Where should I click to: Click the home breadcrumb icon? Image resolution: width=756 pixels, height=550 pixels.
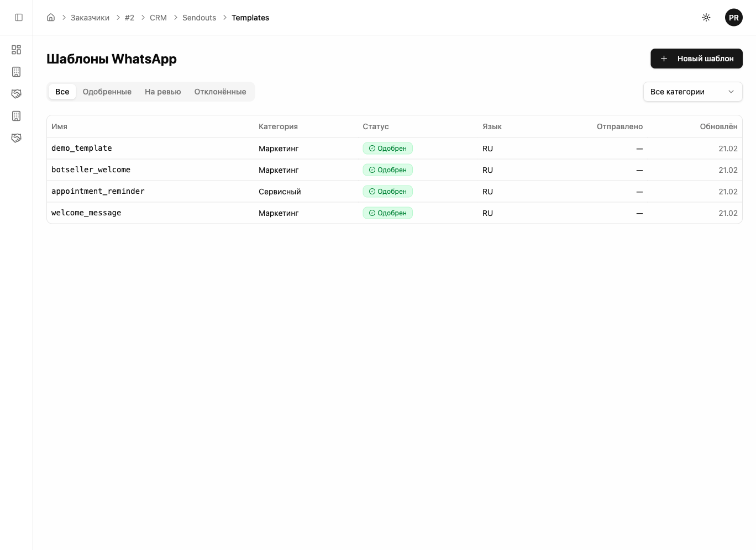point(51,18)
